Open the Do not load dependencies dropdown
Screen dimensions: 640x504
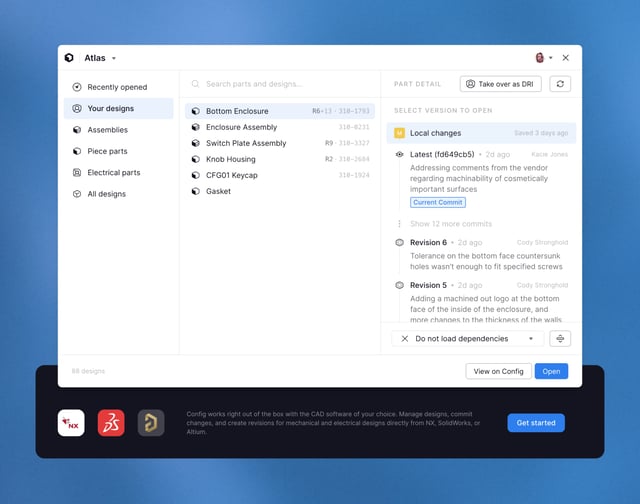coord(468,339)
